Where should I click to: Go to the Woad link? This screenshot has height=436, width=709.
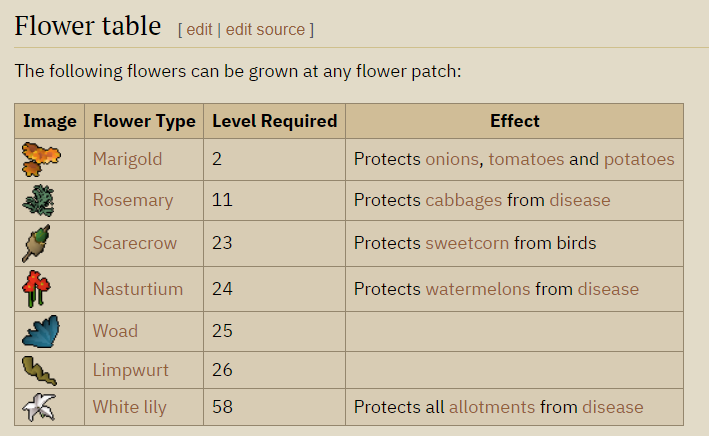(x=115, y=331)
